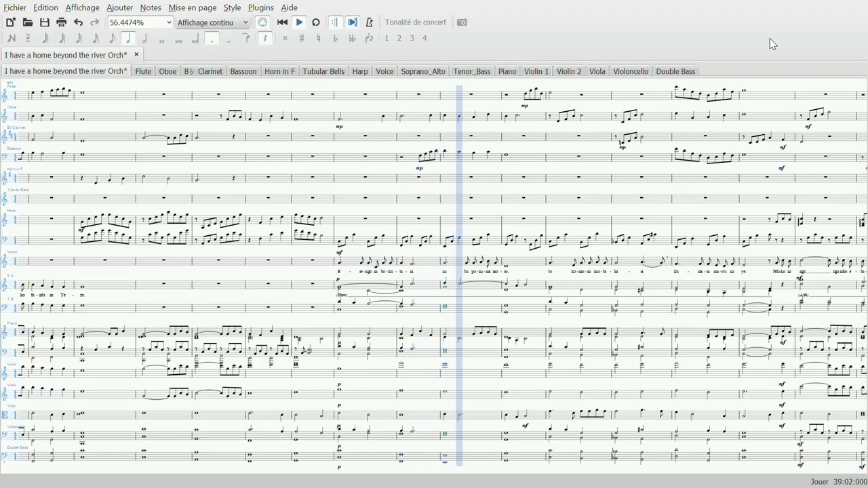Switch to the Tubular Bells part tab
868x488 pixels.
(x=324, y=71)
